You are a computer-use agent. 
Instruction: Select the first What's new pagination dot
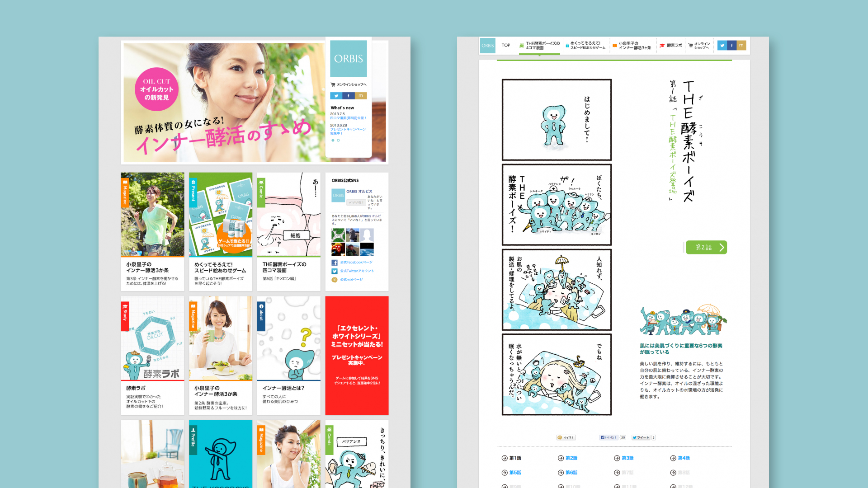point(333,141)
